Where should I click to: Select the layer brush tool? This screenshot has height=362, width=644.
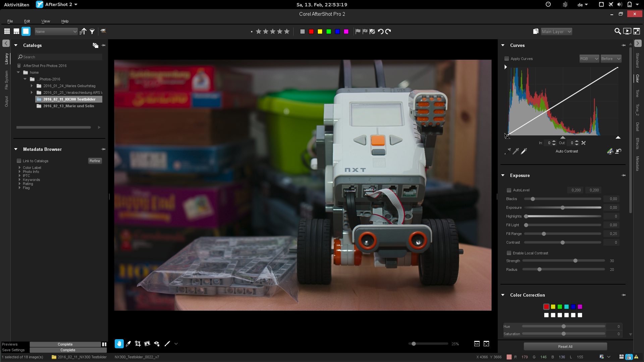167,344
